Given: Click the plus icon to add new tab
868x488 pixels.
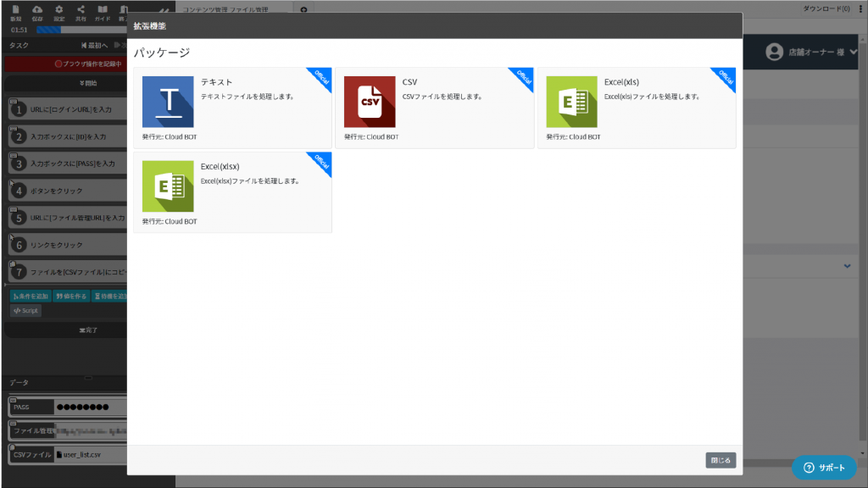Looking at the screenshot, I should click(303, 9).
